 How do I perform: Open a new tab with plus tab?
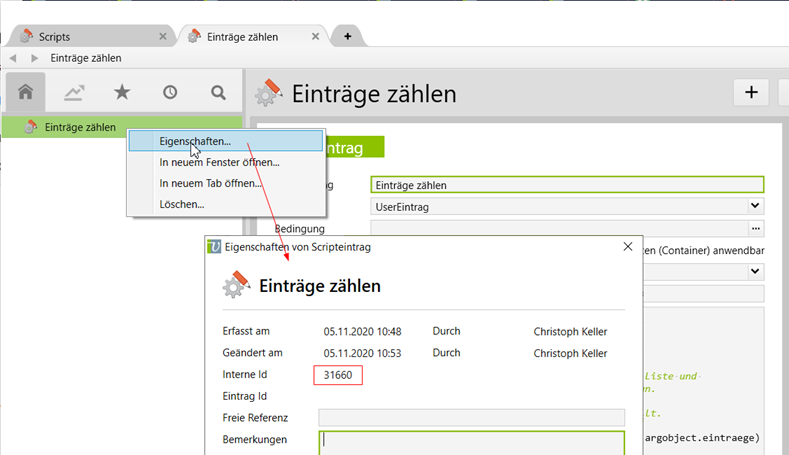tap(347, 36)
